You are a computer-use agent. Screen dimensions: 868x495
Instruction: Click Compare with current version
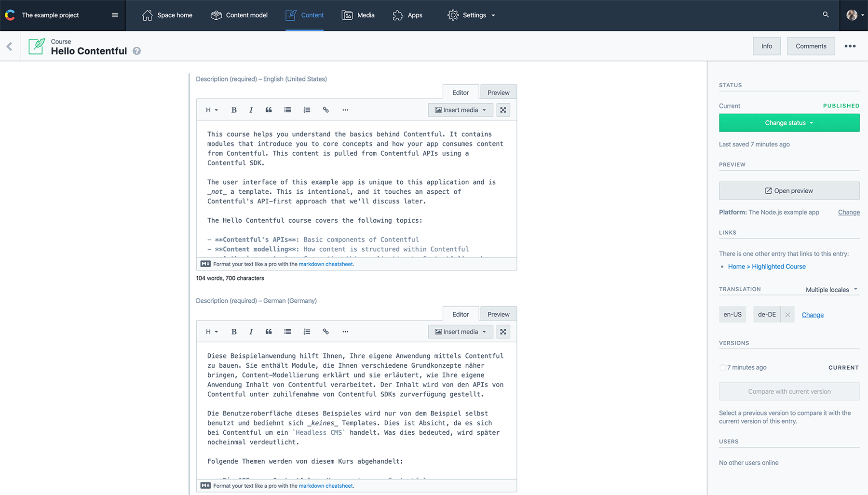pos(789,391)
